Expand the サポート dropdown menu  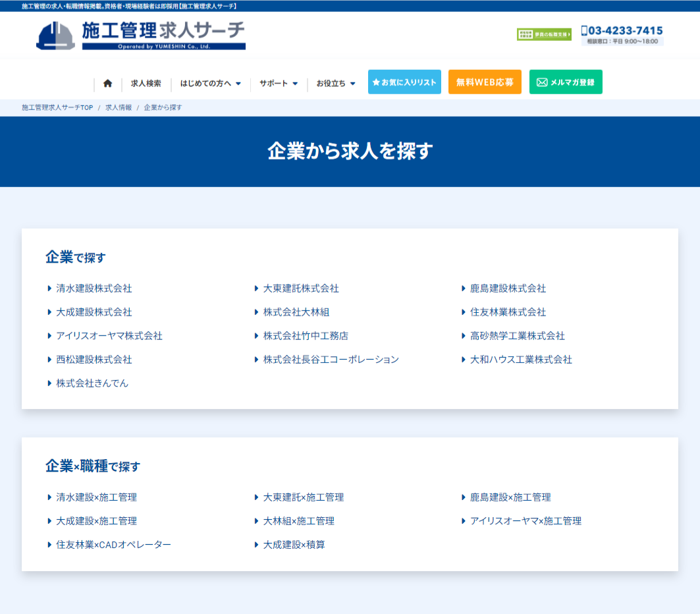pyautogui.click(x=279, y=84)
